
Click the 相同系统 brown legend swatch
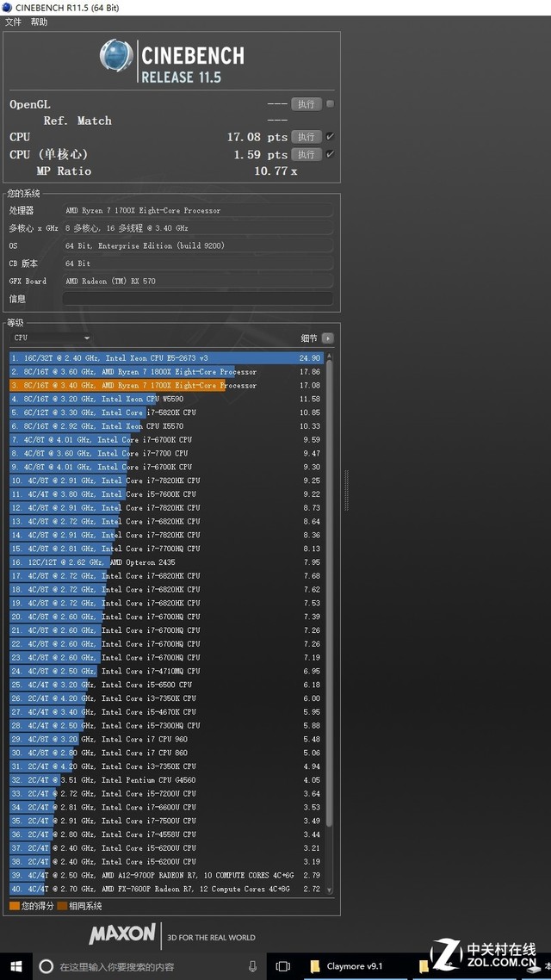point(62,906)
